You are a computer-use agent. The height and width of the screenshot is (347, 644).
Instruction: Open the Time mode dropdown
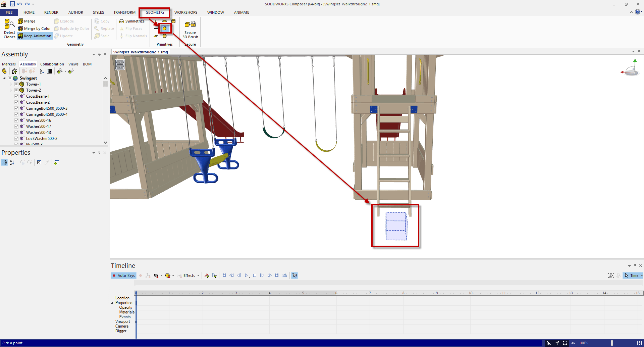[x=641, y=276]
